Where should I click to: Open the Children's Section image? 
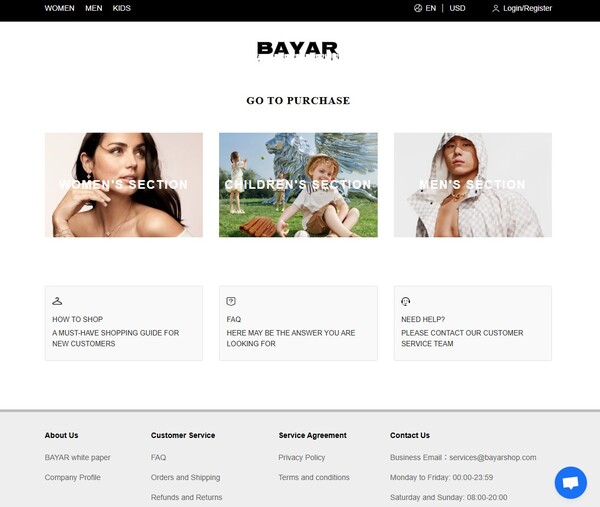pyautogui.click(x=298, y=185)
